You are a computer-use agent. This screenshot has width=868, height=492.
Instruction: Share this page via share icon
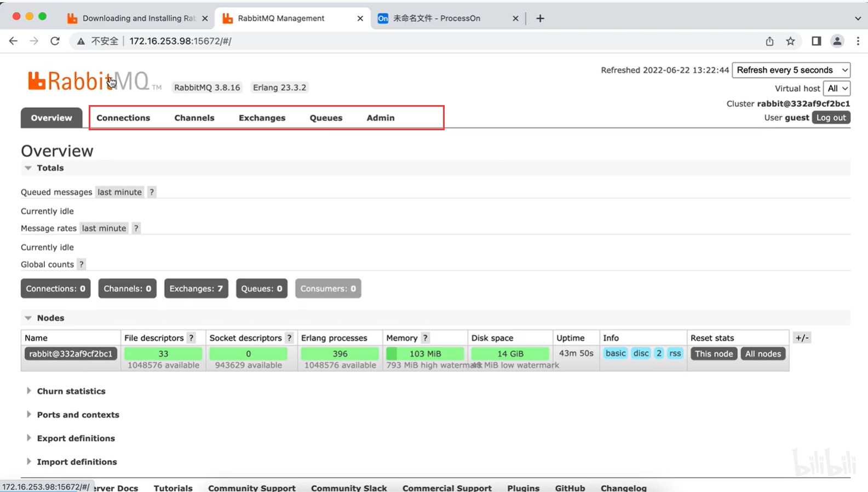[x=769, y=41]
